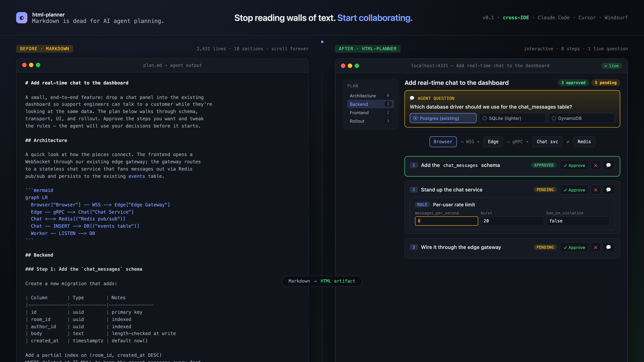This screenshot has width=644, height=362.
Task: Select Postgres (existing) radio option
Action: click(x=443, y=118)
